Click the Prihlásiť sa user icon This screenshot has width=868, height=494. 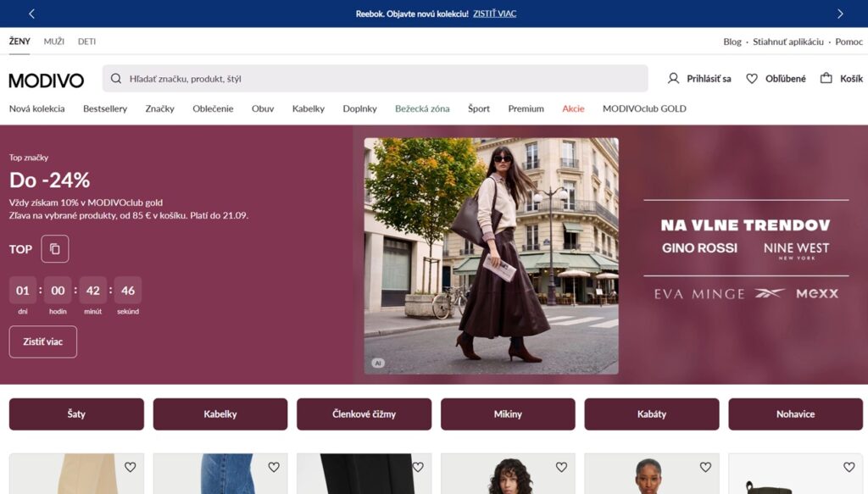(x=673, y=79)
